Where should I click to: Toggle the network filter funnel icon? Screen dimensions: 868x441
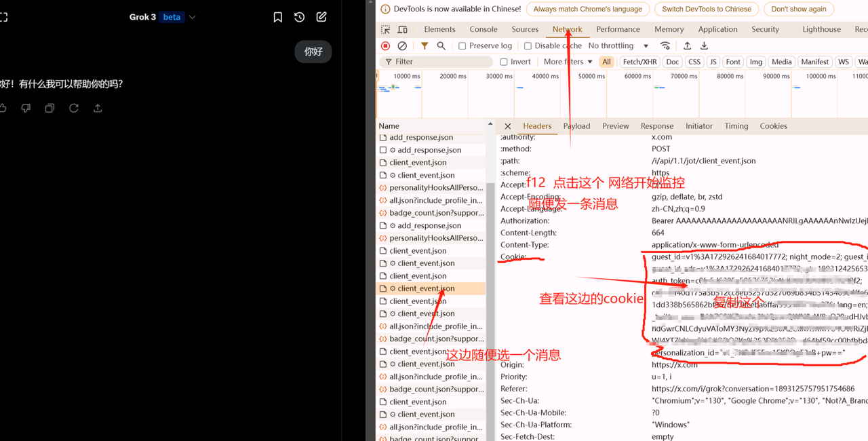pos(425,45)
